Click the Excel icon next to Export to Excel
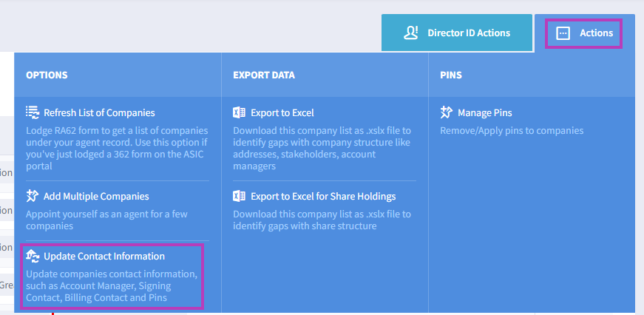The height and width of the screenshot is (315, 644). coord(240,112)
